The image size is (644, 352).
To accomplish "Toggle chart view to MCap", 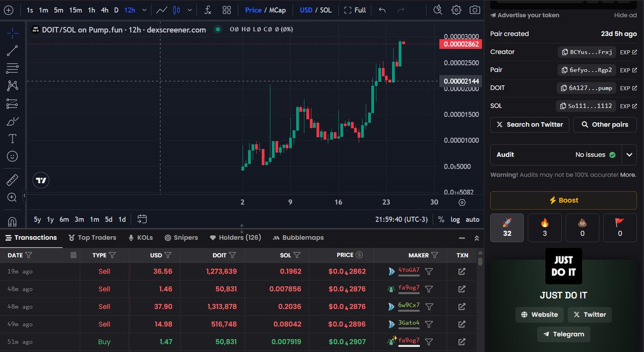I will point(277,10).
